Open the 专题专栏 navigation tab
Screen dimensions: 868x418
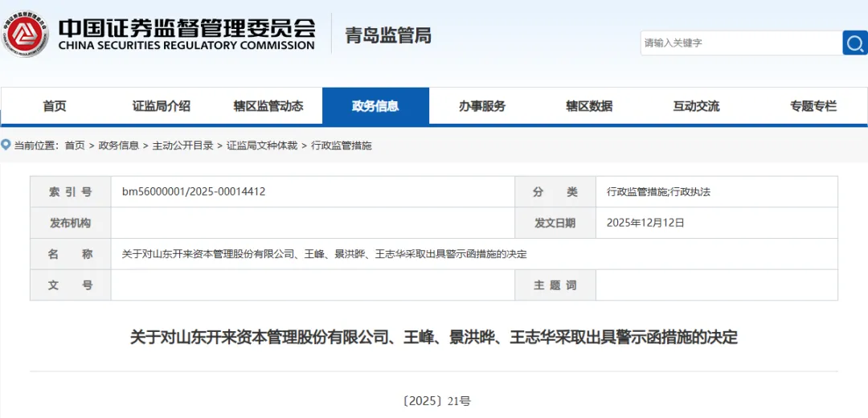813,106
